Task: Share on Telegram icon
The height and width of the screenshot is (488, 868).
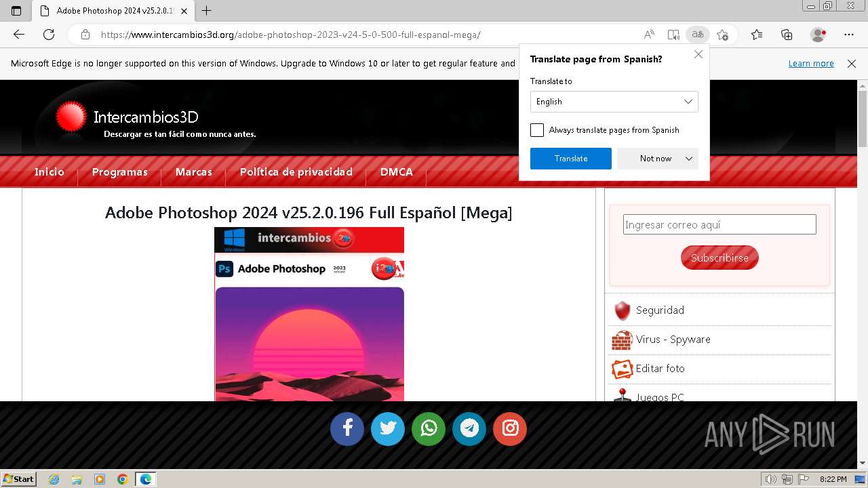Action: [x=469, y=428]
